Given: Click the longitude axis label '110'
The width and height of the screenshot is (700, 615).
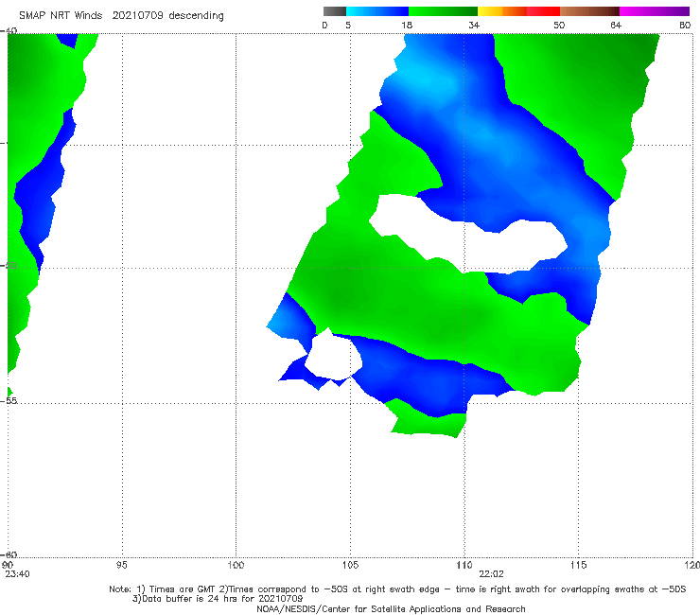Looking at the screenshot, I should pos(464,566).
